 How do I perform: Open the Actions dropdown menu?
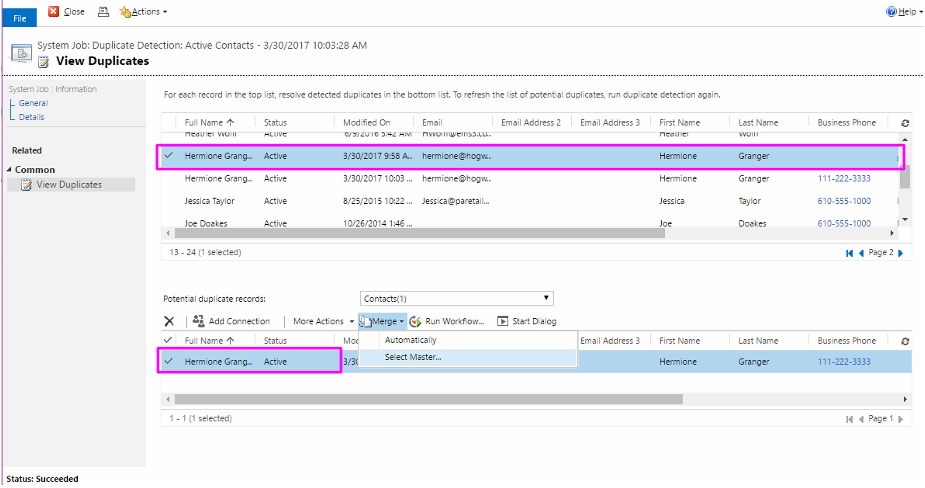click(x=143, y=12)
